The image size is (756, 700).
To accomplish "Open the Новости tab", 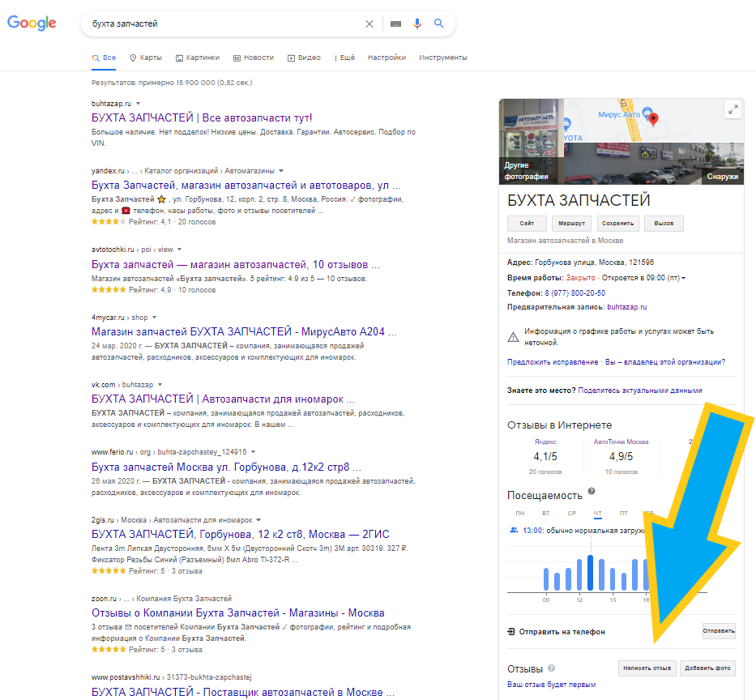I will pos(254,58).
